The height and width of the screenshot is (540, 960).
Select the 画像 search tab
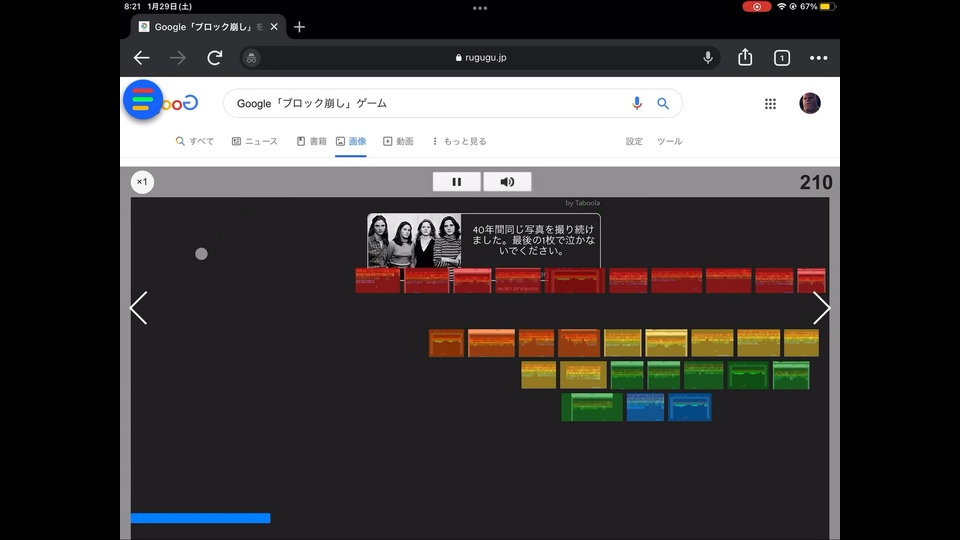click(x=351, y=141)
